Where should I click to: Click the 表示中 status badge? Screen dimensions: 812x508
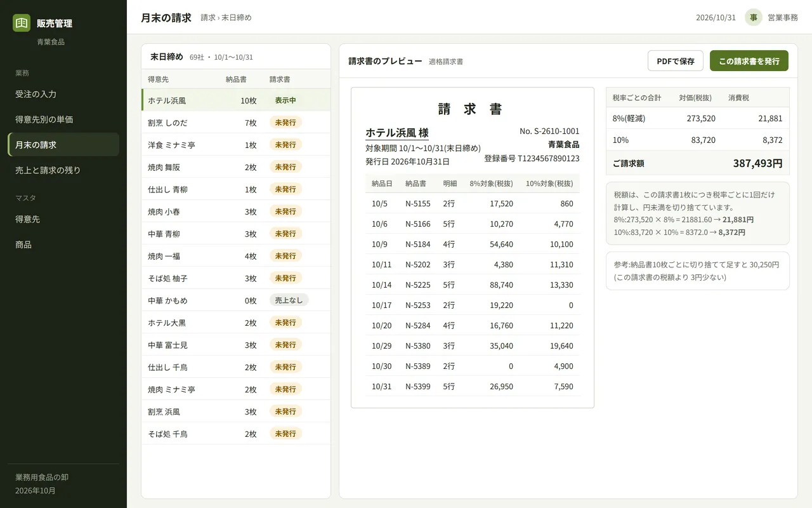coord(285,100)
